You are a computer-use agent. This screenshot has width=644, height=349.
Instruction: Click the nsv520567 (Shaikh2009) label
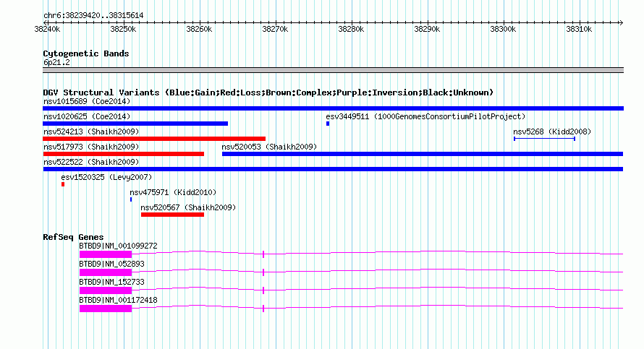[188, 207]
